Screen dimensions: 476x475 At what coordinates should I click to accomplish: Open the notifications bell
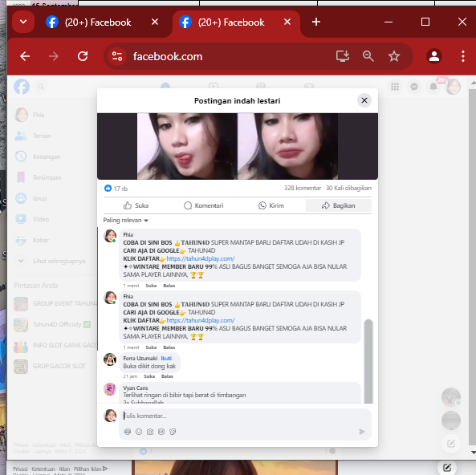(433, 87)
